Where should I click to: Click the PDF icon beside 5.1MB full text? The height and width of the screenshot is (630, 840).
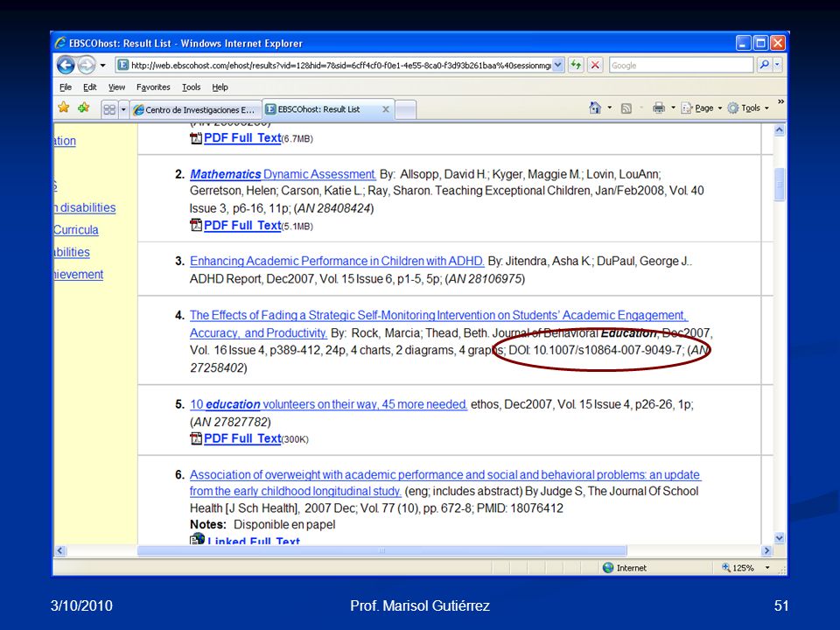(x=196, y=225)
